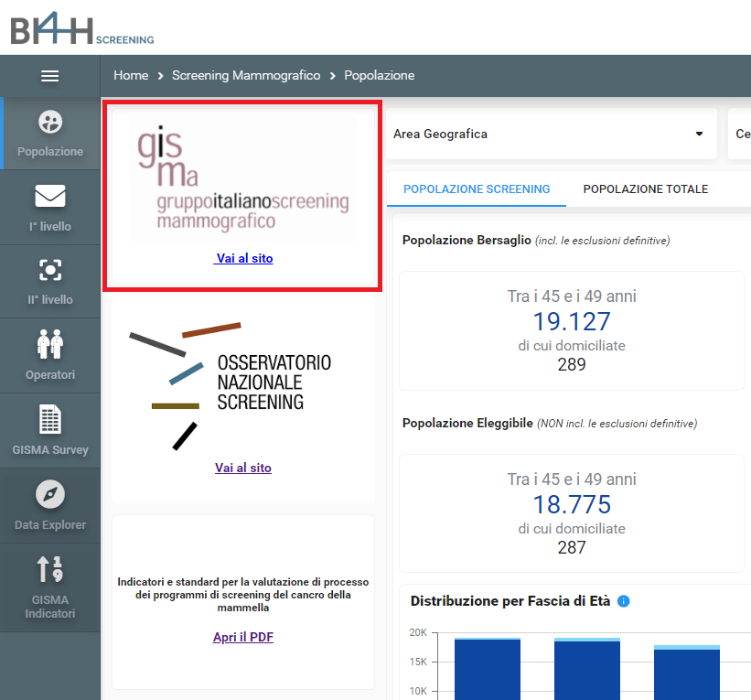Screen dimensions: 751x700
Task: Open the GISMA website via Vai al sito
Action: pyautogui.click(x=243, y=258)
